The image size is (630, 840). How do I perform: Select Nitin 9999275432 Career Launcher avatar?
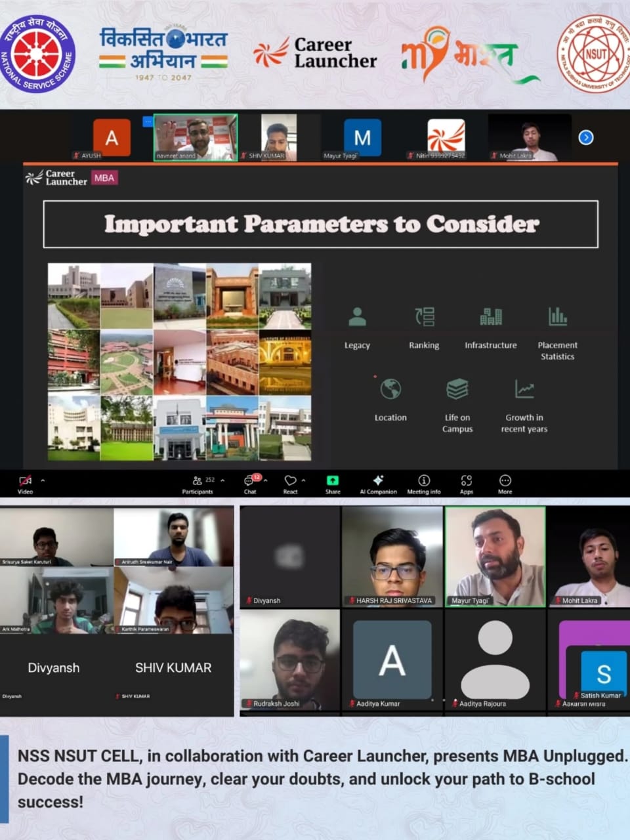pyautogui.click(x=446, y=137)
